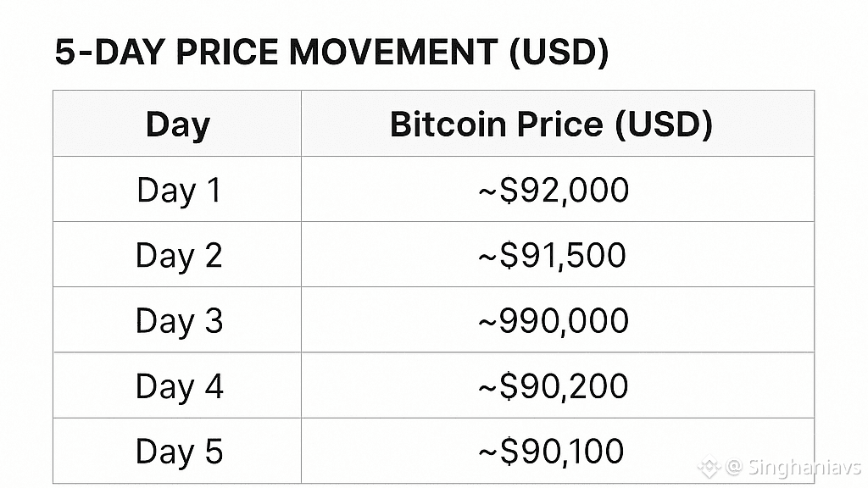Click the ~$92,000 price value
Image resolution: width=868 pixels, height=488 pixels.
coord(554,190)
